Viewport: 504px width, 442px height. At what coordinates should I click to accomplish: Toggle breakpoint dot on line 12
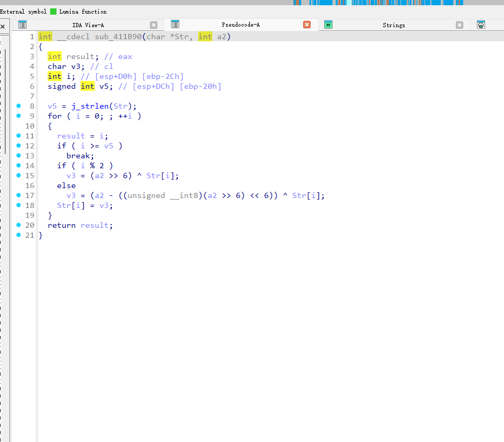pos(19,146)
